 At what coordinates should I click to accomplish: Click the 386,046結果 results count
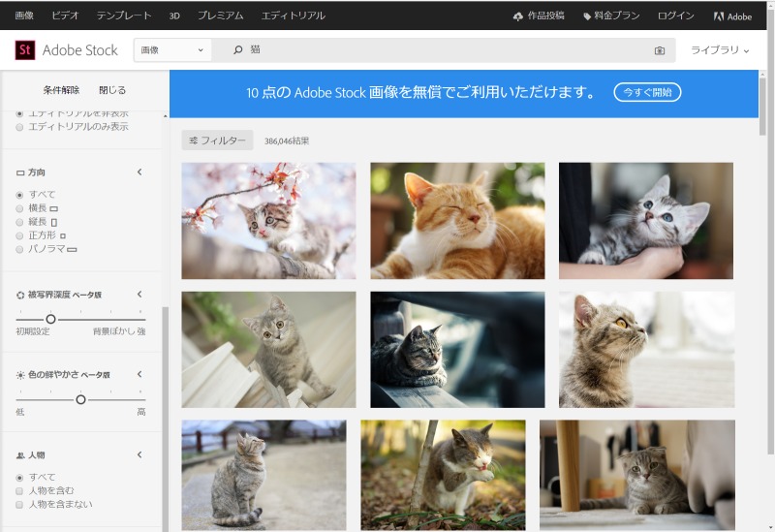pos(287,141)
